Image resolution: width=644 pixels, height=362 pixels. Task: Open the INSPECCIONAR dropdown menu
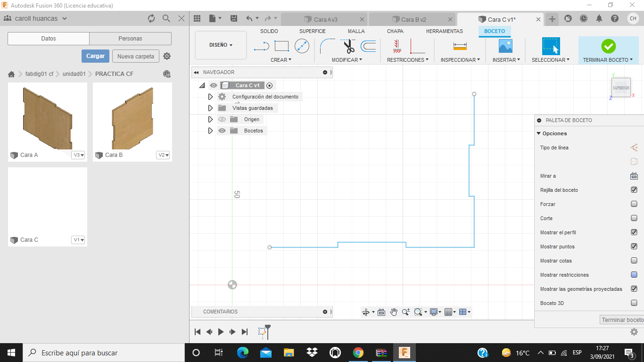(460, 60)
